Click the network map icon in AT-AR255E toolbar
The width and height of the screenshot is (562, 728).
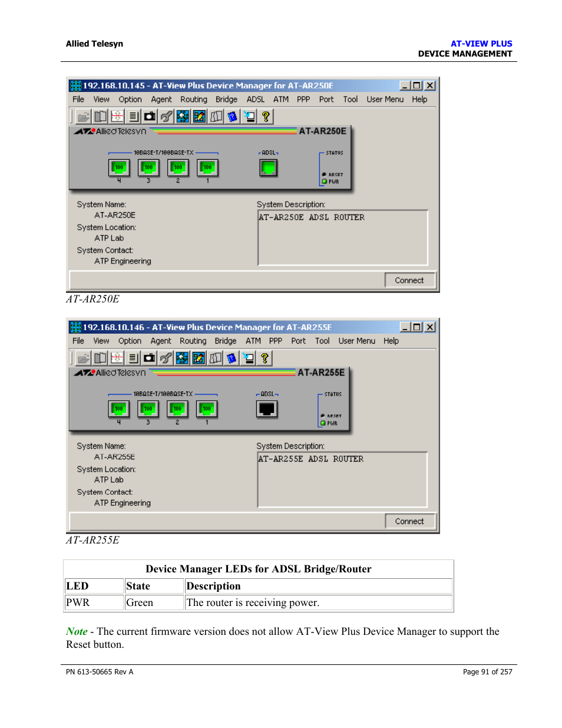(x=182, y=358)
